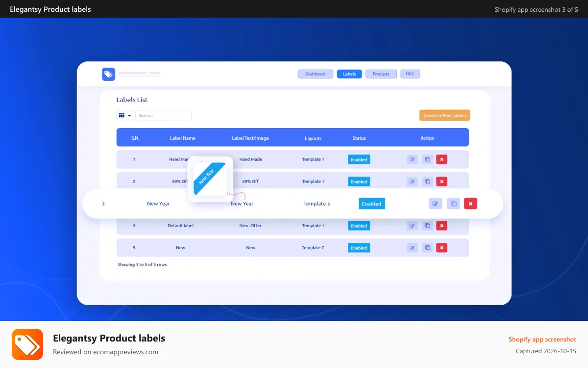Delete the Hand Made label row

pos(441,159)
